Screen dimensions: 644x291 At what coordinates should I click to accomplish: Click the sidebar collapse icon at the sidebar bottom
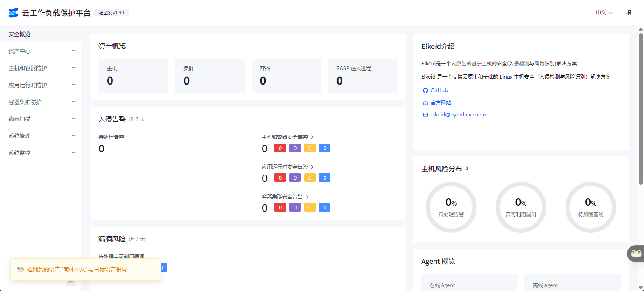tap(71, 282)
